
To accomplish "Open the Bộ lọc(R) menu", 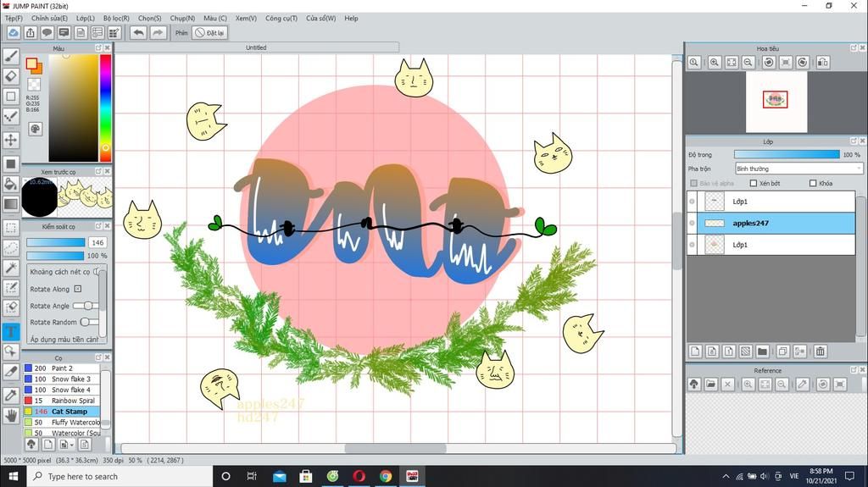I will tap(116, 19).
